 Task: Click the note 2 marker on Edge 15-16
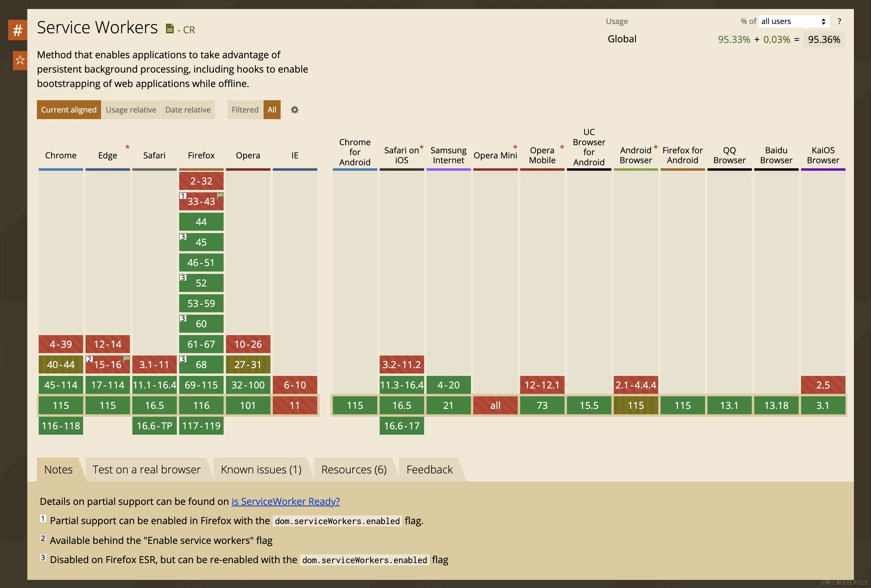coord(89,359)
